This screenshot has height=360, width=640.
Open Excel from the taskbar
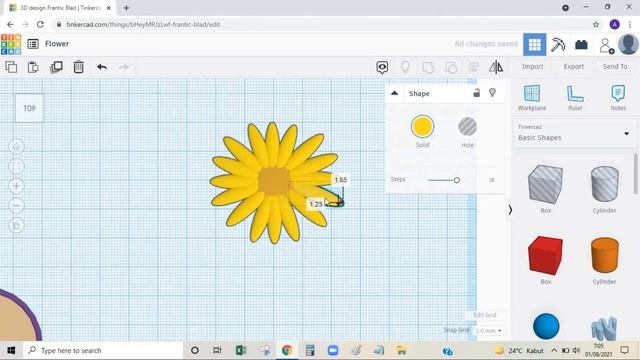(240, 350)
